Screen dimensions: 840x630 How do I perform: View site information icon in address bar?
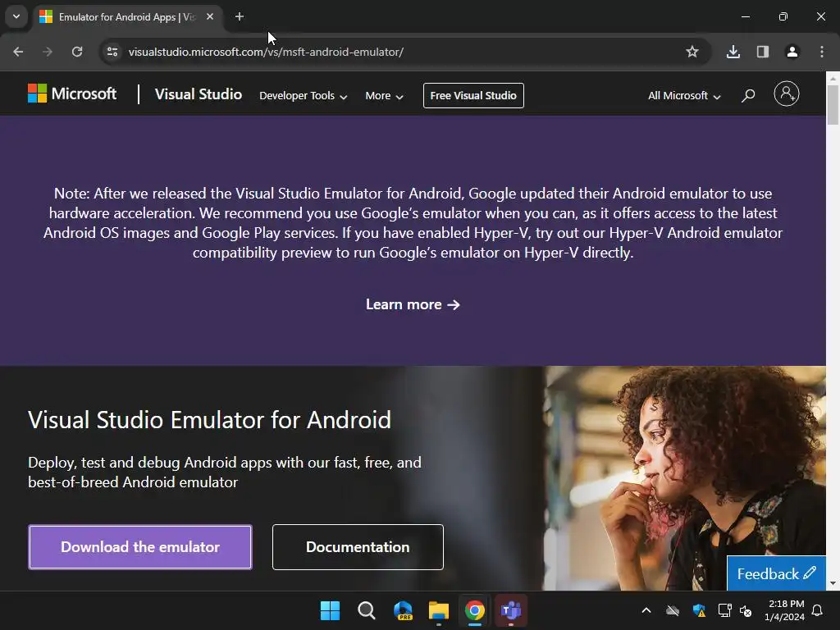pos(112,52)
